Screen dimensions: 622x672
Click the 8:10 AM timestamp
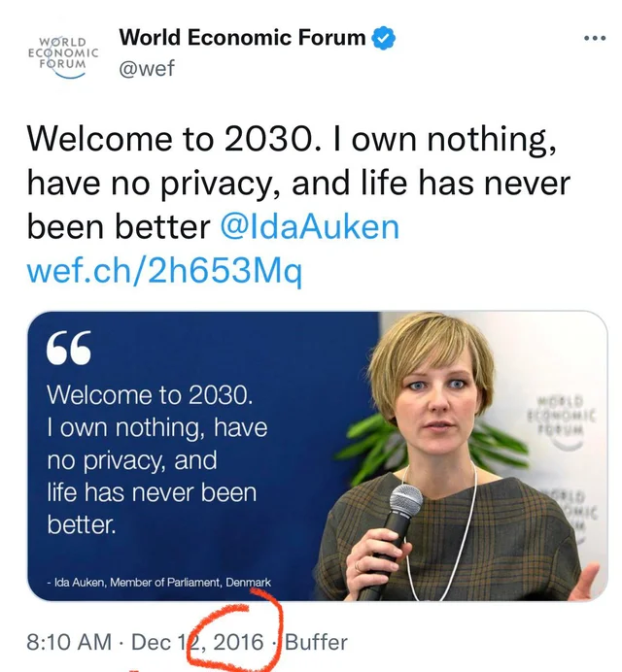click(71, 642)
